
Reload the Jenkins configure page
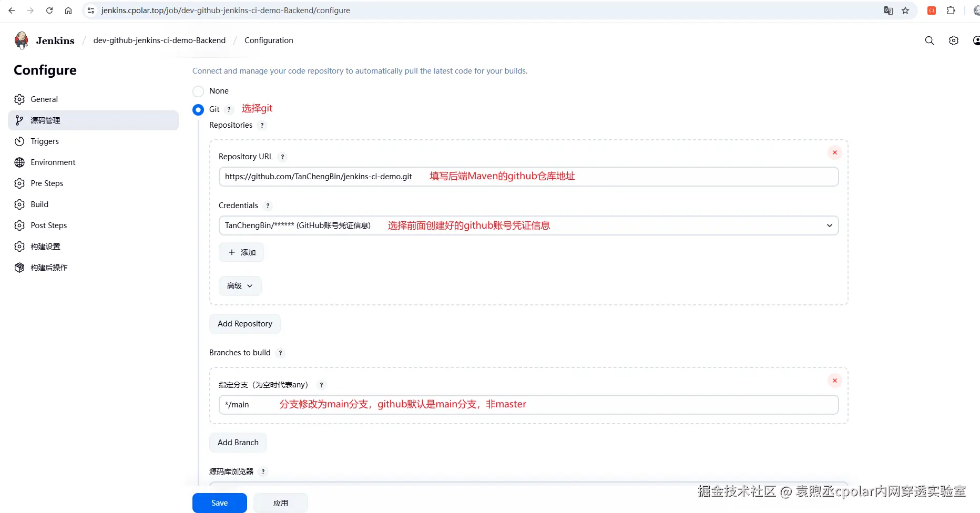click(49, 11)
